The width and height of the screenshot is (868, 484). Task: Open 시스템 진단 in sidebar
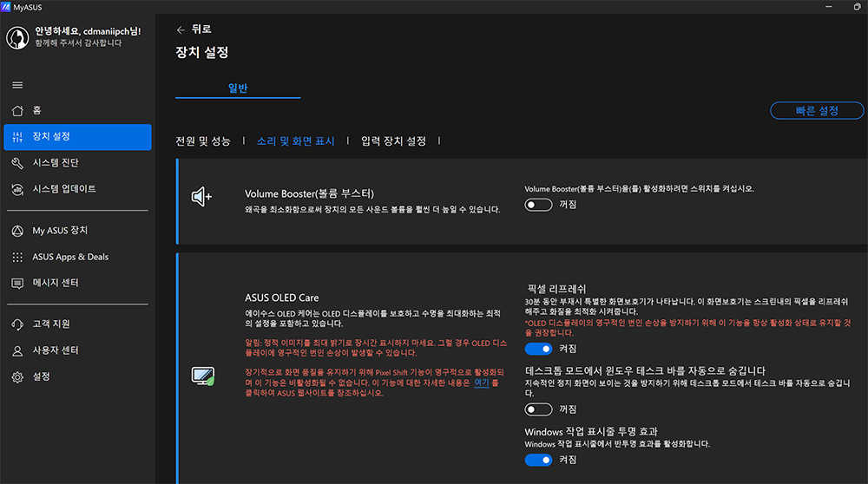click(77, 163)
